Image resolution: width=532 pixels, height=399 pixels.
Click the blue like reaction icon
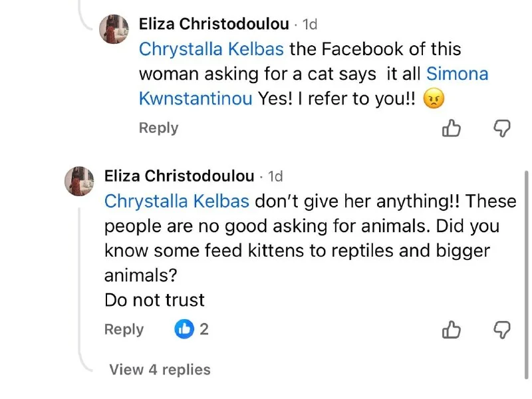coord(184,329)
